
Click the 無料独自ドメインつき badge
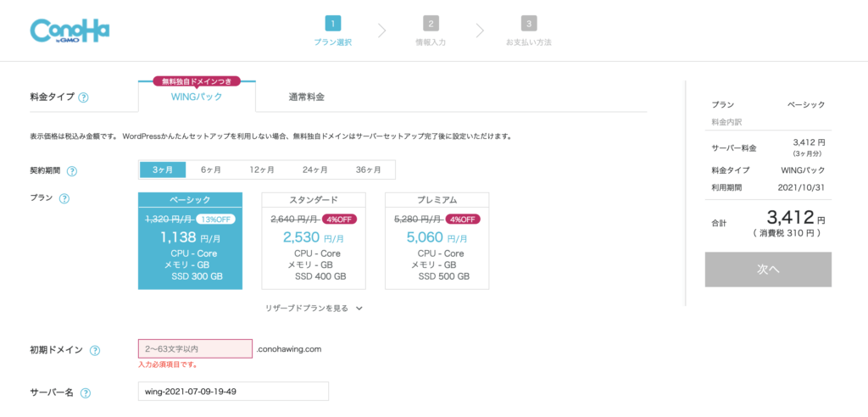point(197,81)
